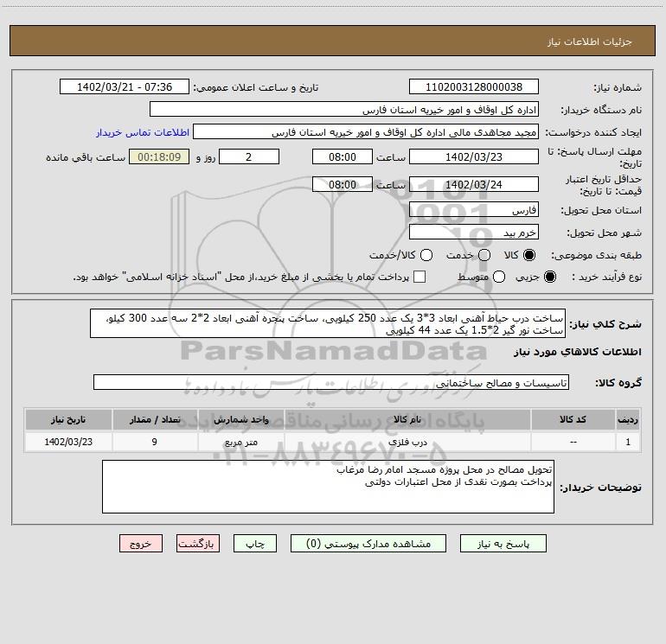Click the تاریخ نیاز column header

pyautogui.click(x=68, y=419)
